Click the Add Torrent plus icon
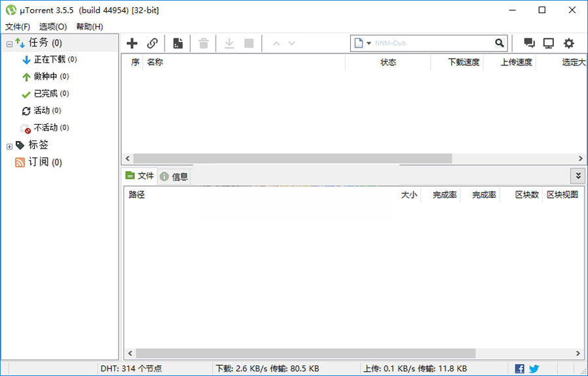This screenshot has width=588, height=376. [132, 44]
